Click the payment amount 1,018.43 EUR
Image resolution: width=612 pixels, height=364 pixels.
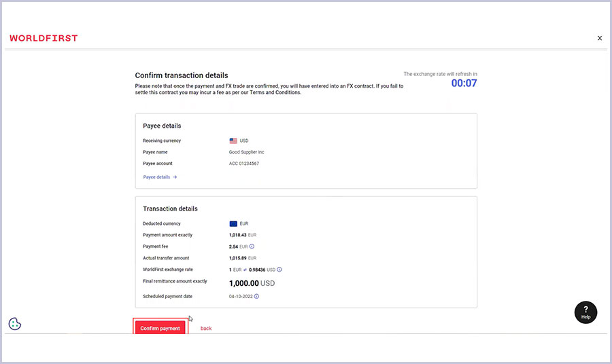242,235
